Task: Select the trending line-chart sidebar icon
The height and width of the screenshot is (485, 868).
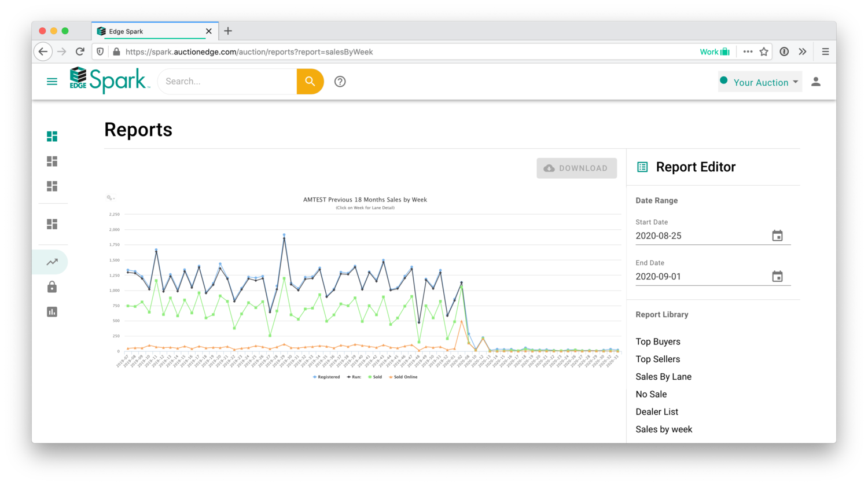Action: coord(51,262)
